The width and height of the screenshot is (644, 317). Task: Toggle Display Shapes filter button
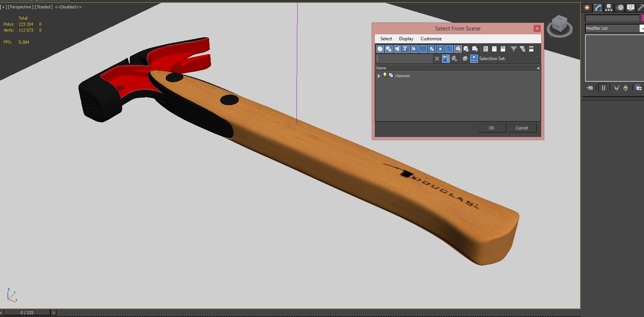pos(389,49)
